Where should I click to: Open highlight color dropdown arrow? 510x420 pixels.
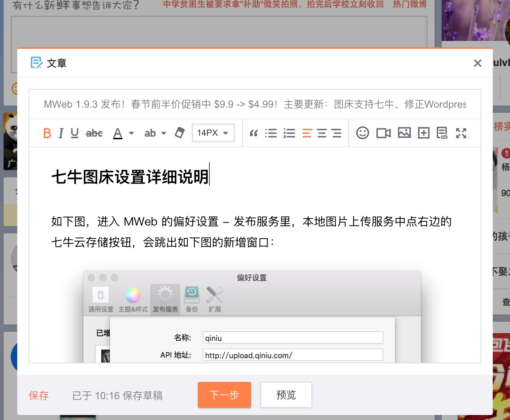pos(164,133)
